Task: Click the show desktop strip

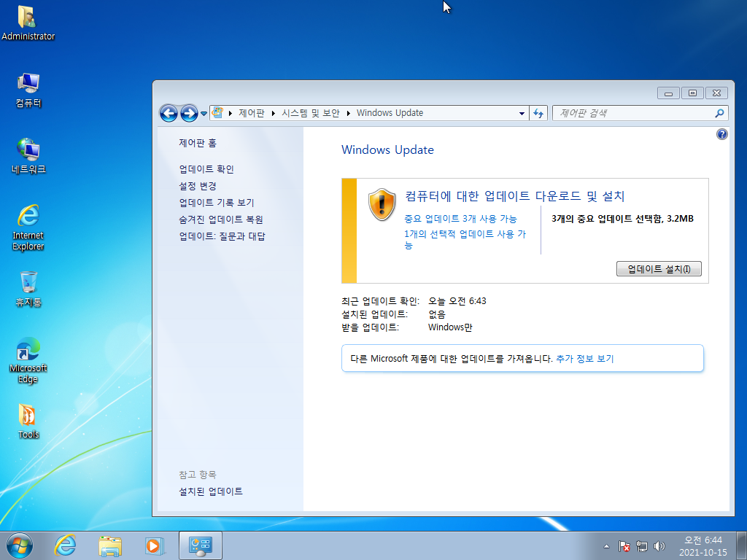Action: point(743,545)
